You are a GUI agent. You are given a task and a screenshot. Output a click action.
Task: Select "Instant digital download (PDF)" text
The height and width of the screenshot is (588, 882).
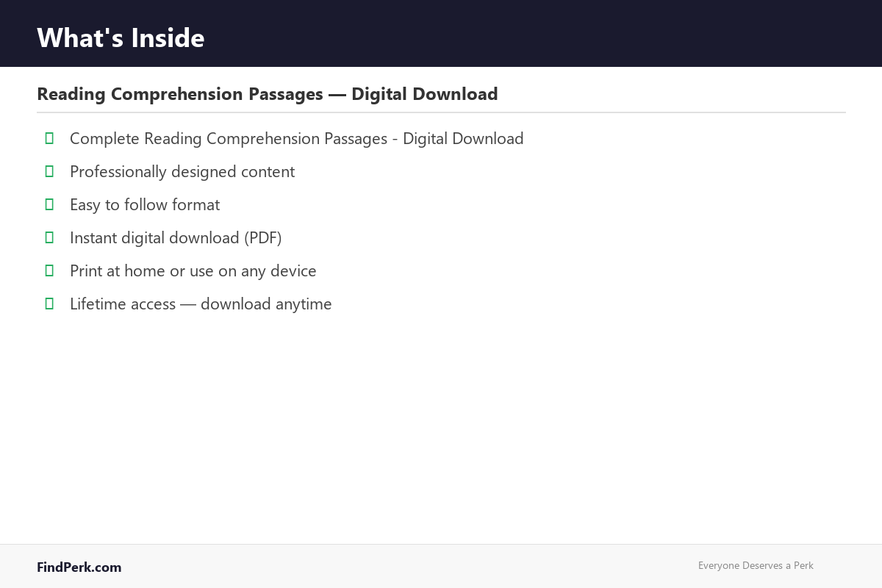(176, 238)
